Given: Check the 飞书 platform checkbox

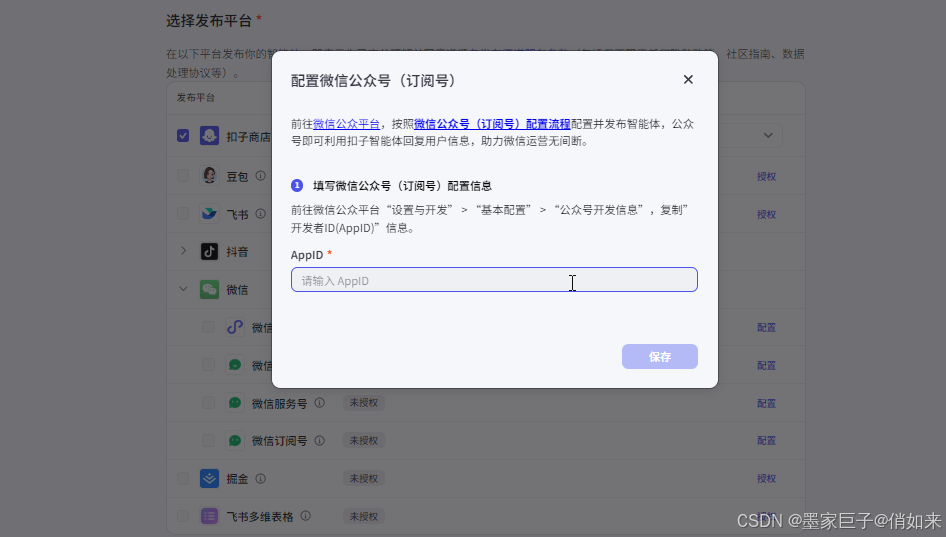Looking at the screenshot, I should pos(183,214).
